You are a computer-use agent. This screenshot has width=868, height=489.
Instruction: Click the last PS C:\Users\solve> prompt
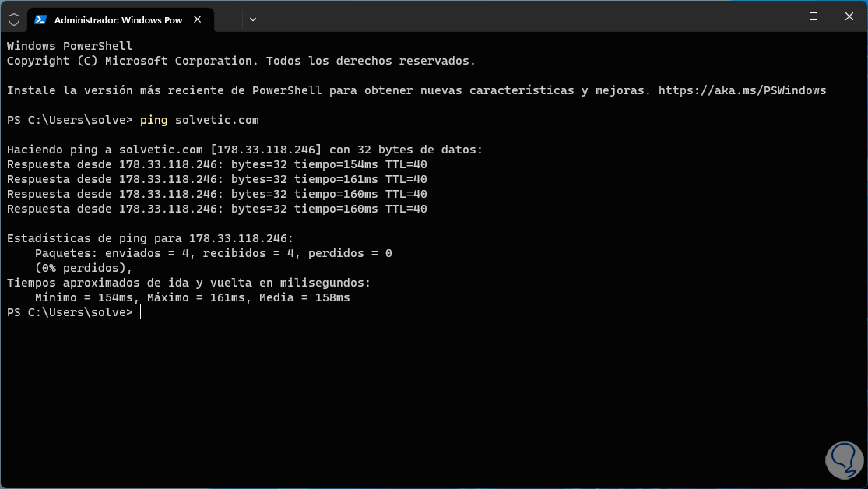pyautogui.click(x=70, y=312)
